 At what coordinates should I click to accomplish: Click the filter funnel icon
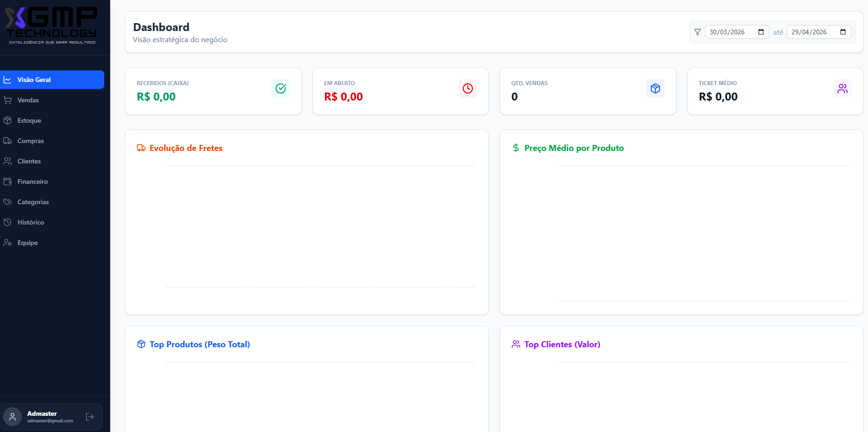click(697, 32)
